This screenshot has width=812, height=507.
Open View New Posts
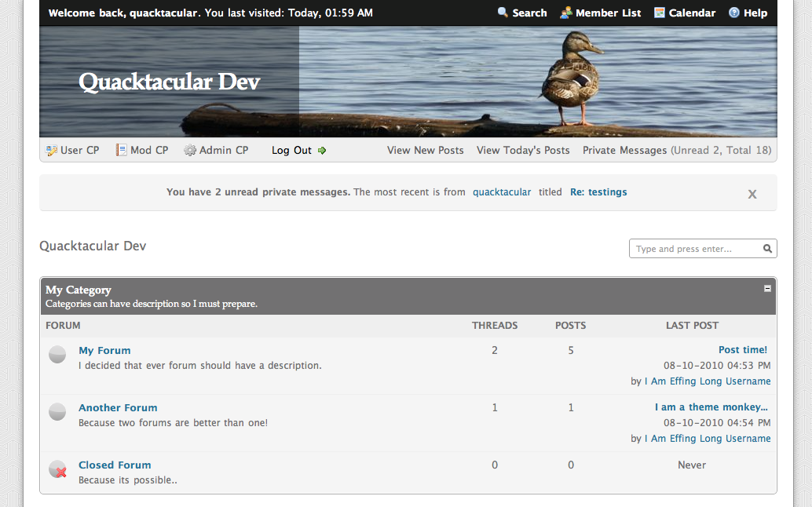(x=425, y=150)
